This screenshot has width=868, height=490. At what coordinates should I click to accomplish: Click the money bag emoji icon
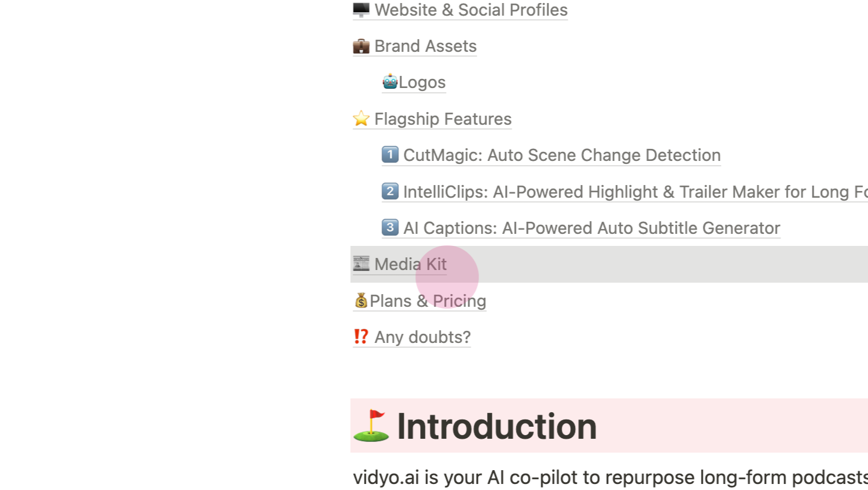(361, 300)
